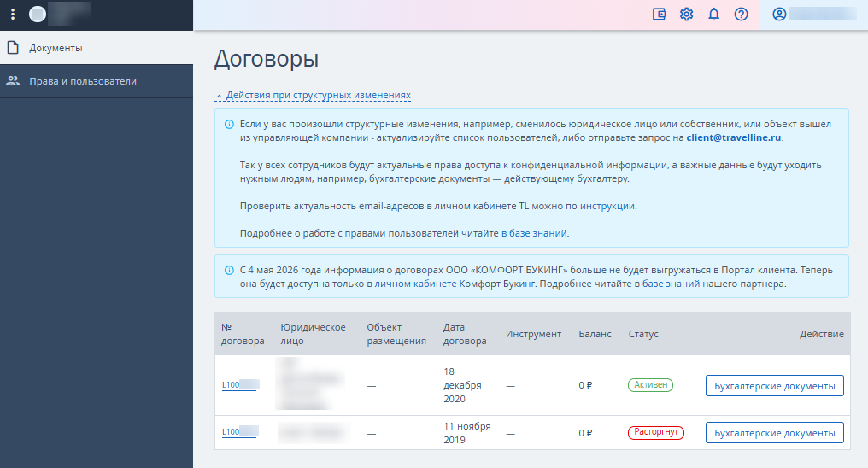Click the № договора column header
The image size is (868, 468).
pos(243,334)
